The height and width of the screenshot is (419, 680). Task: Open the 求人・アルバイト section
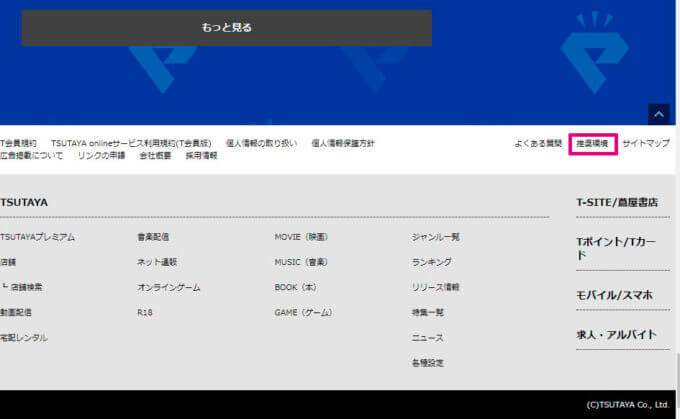point(616,334)
